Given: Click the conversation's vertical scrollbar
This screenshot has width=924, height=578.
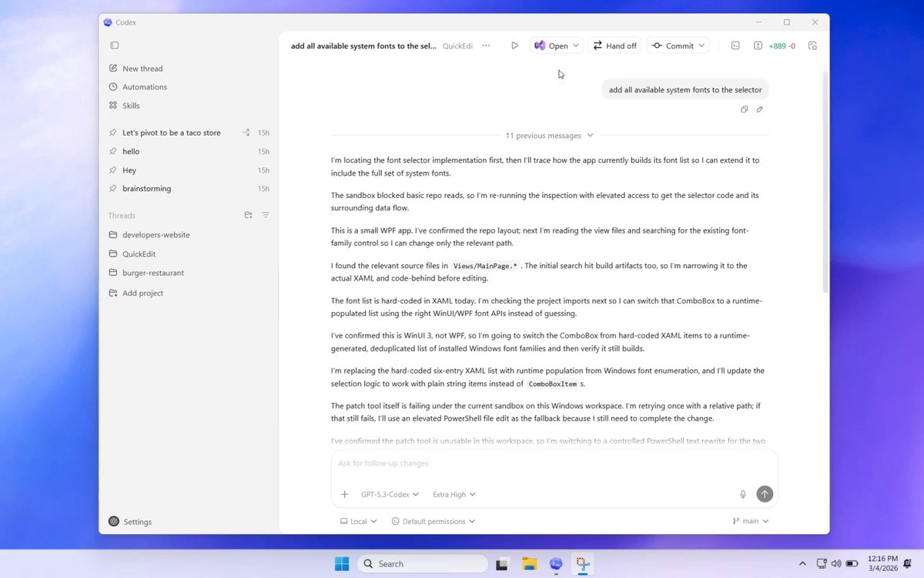Looking at the screenshot, I should [x=825, y=181].
